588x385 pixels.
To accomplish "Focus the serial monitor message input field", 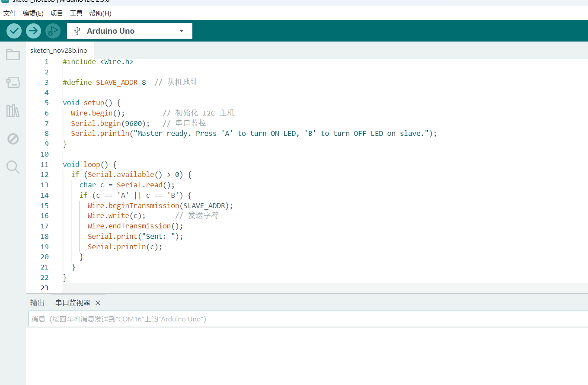I will coord(308,319).
